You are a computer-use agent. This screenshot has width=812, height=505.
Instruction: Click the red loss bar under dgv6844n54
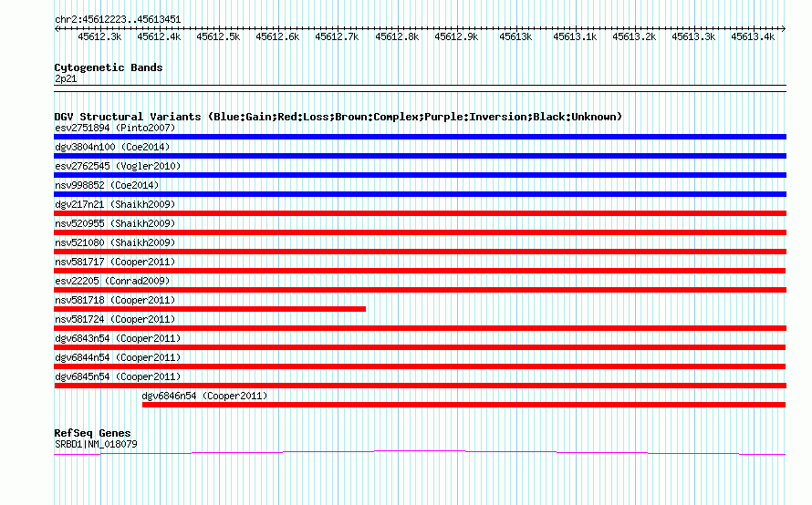(x=420, y=366)
